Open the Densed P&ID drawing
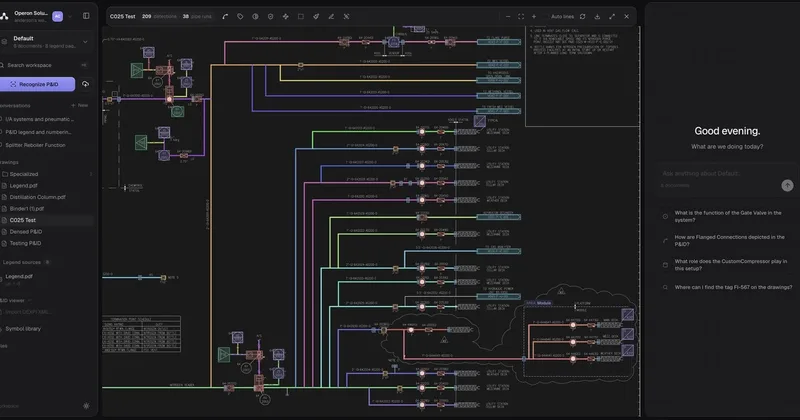The width and height of the screenshot is (800, 420). [x=26, y=232]
